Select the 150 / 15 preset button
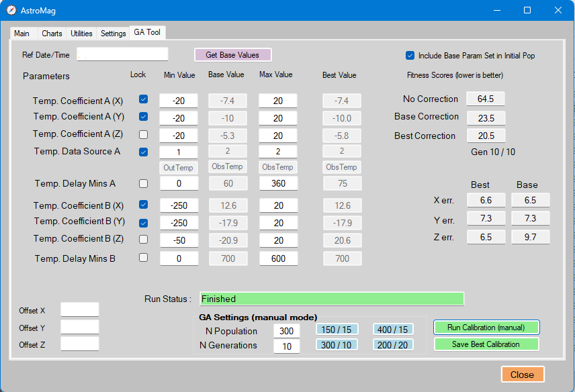The width and height of the screenshot is (575, 392). pyautogui.click(x=337, y=329)
